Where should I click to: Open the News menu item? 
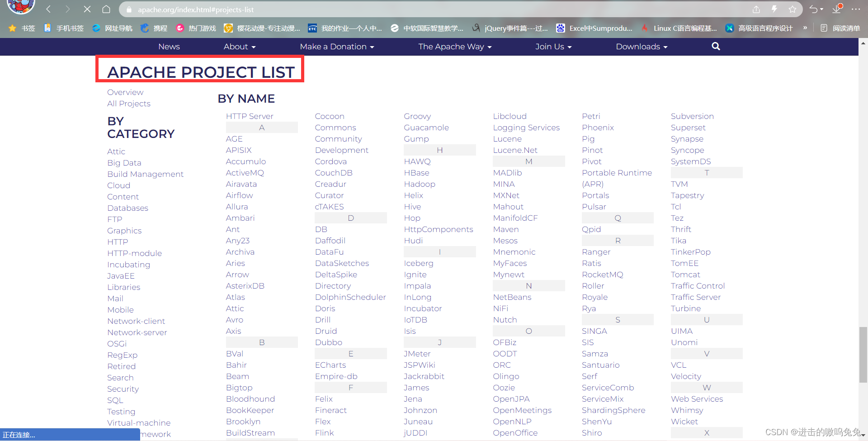point(169,47)
